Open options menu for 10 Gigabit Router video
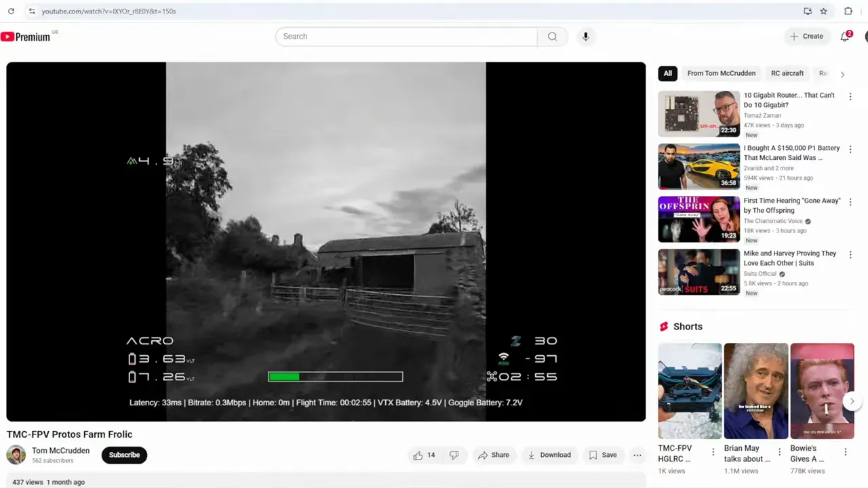Image resolution: width=868 pixels, height=488 pixels. click(850, 97)
